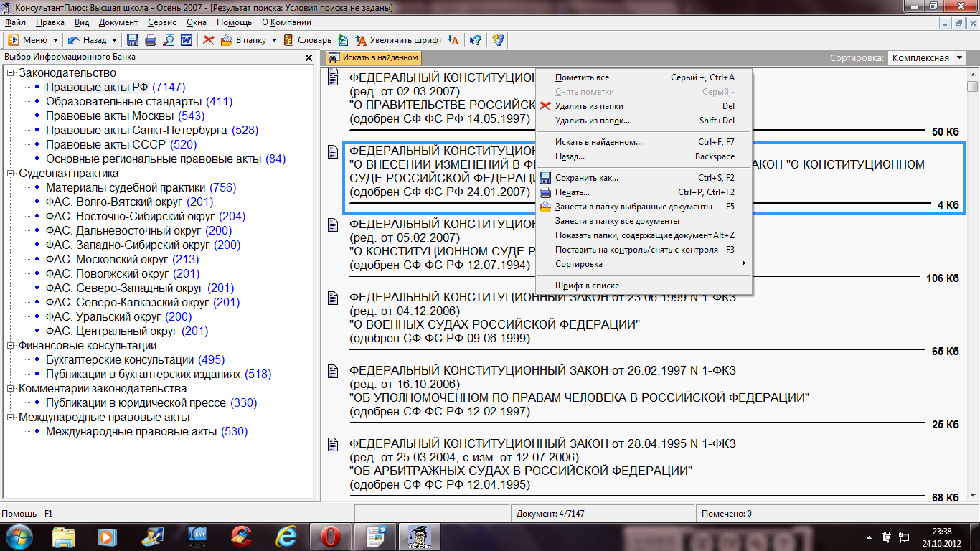The image size is (980, 551).
Task: Click the print preview magnifier icon
Action: click(169, 40)
